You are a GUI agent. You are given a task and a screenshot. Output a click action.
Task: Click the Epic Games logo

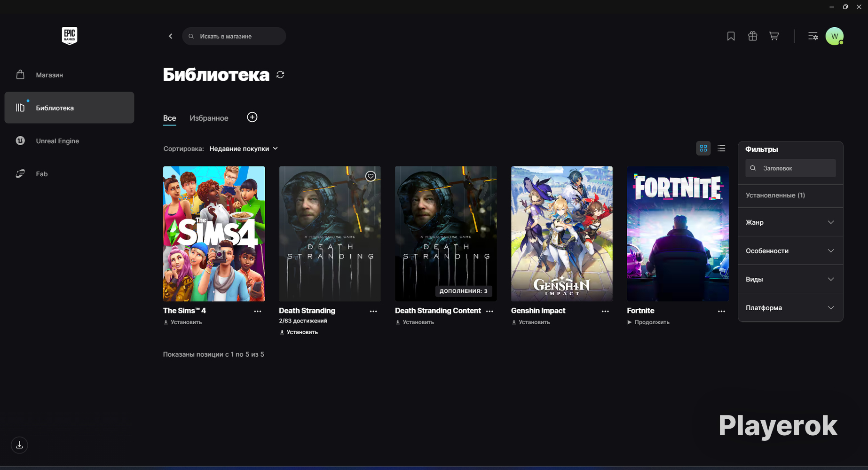[70, 36]
